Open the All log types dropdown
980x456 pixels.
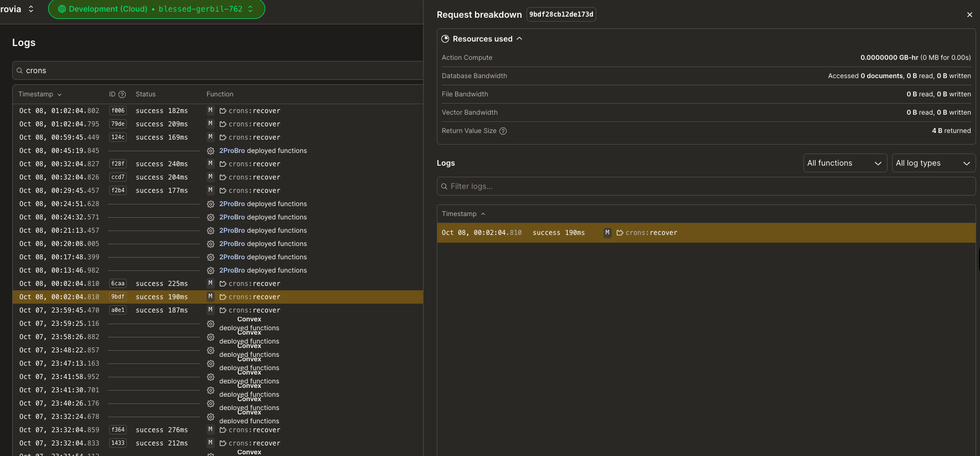933,163
